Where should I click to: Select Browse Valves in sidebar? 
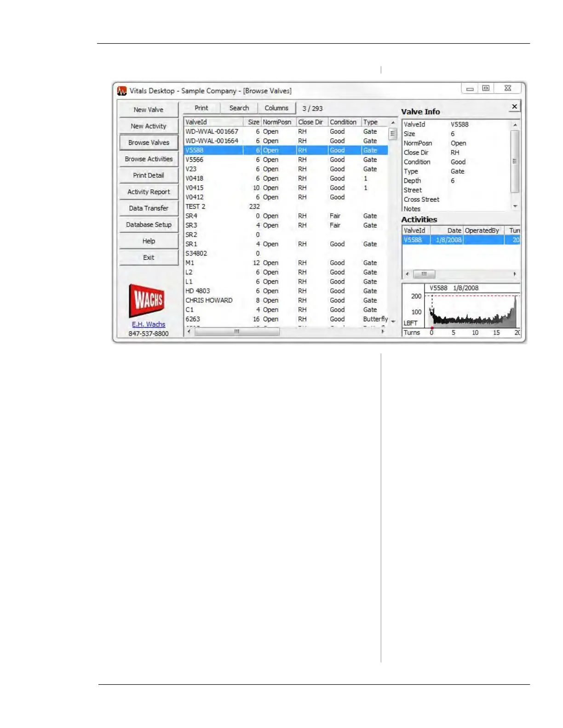[149, 142]
